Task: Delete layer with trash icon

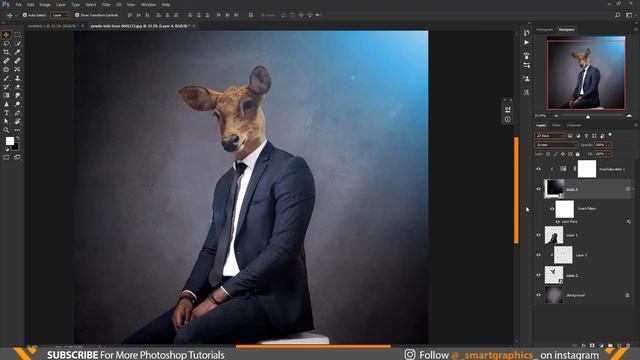Action: [x=628, y=345]
